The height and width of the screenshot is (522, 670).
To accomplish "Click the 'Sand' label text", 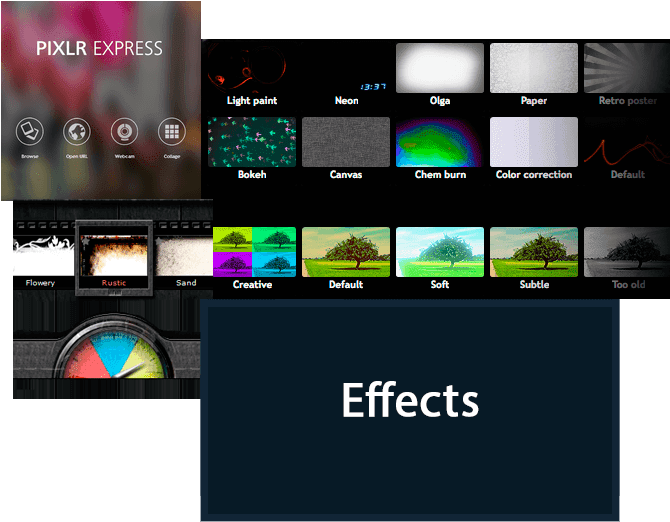I will (x=186, y=283).
